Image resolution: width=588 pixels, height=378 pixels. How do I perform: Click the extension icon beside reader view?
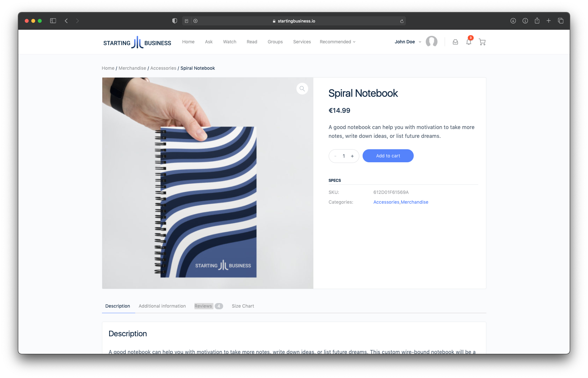(195, 21)
